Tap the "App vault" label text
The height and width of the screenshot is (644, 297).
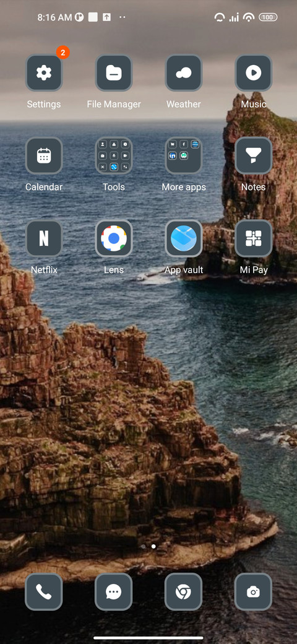[x=184, y=270]
